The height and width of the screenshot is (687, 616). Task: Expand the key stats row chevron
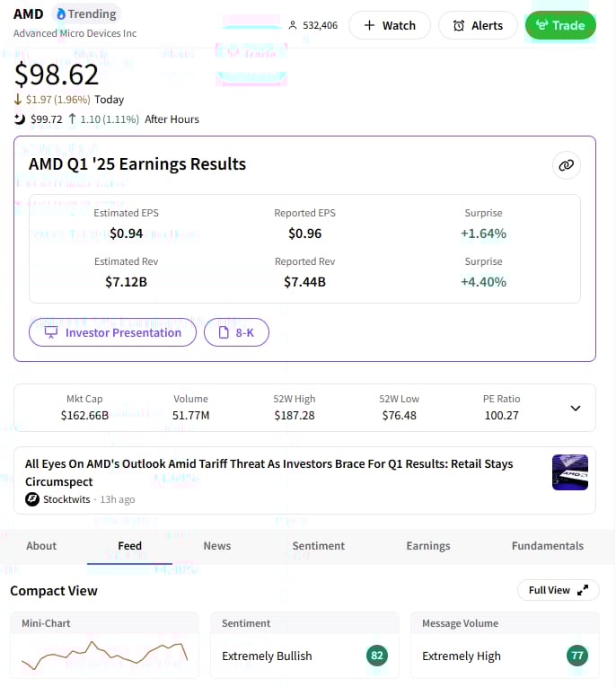click(576, 408)
